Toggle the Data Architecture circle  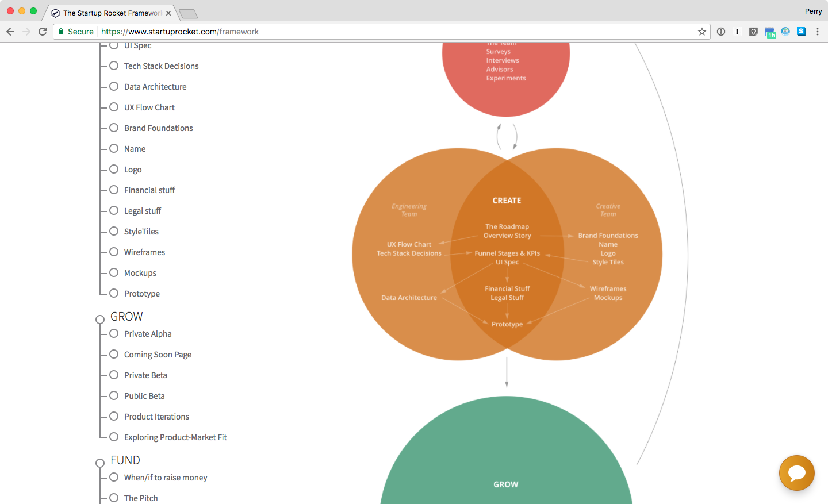[114, 86]
